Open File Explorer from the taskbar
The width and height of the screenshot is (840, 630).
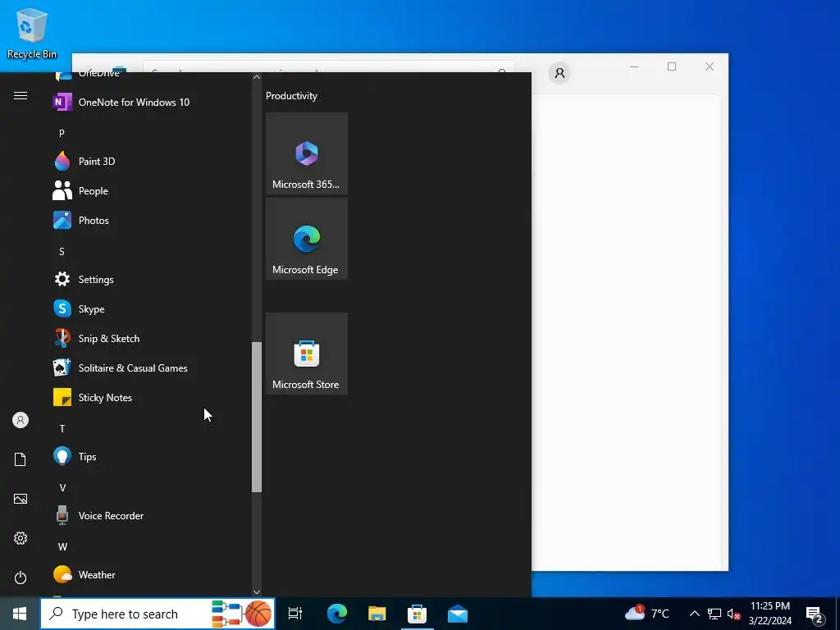pos(377,614)
